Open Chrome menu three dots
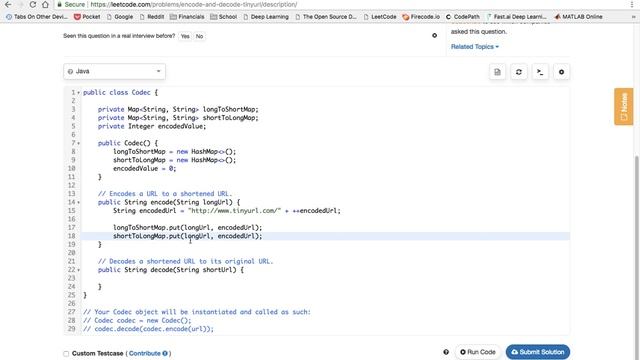640x360 pixels. point(632,4)
